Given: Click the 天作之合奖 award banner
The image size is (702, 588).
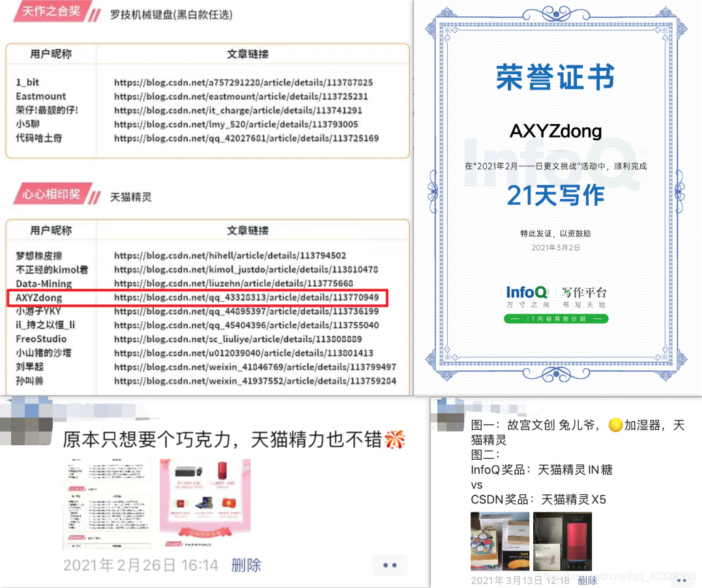Looking at the screenshot, I should (52, 10).
